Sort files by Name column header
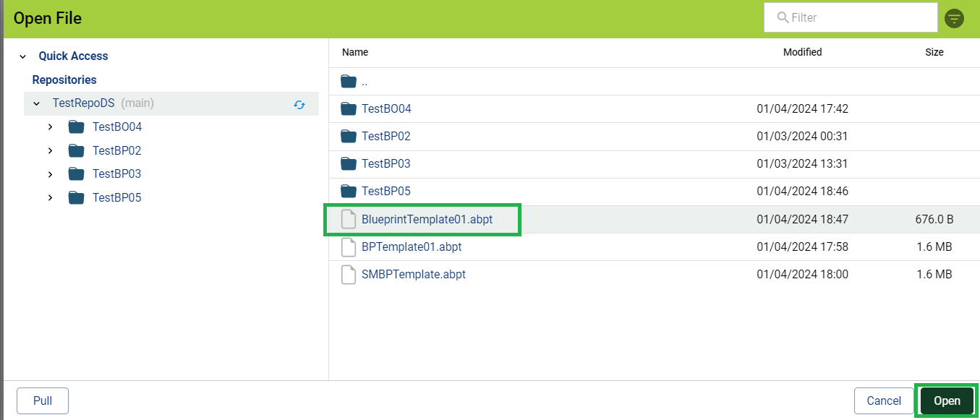 [x=355, y=52]
